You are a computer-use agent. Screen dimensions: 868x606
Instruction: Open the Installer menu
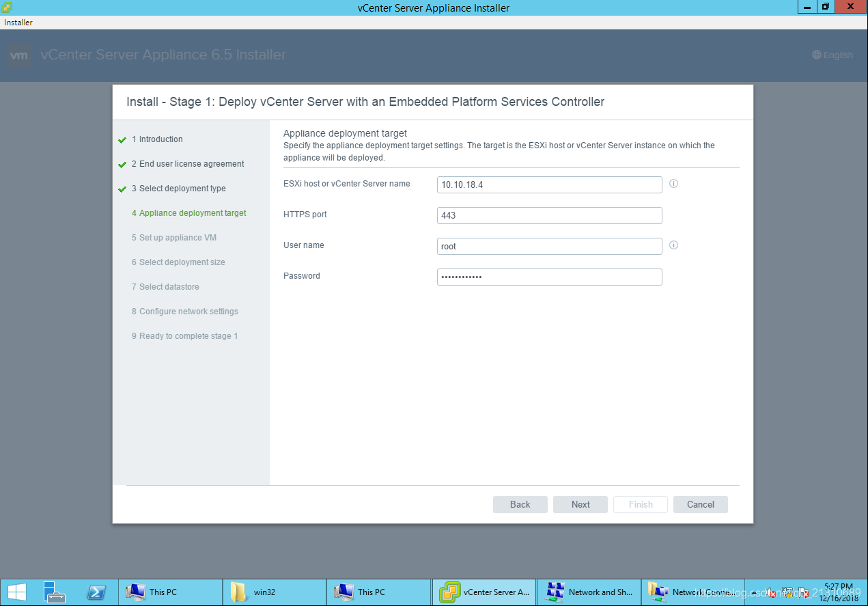click(x=18, y=23)
